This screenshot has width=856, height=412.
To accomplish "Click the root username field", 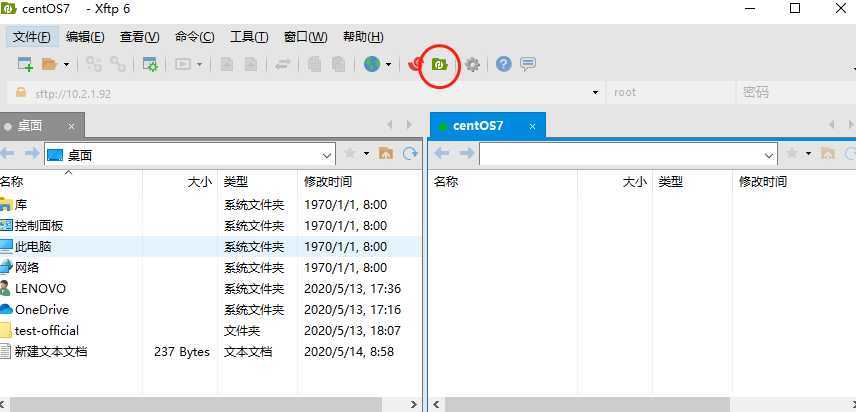I will (669, 93).
